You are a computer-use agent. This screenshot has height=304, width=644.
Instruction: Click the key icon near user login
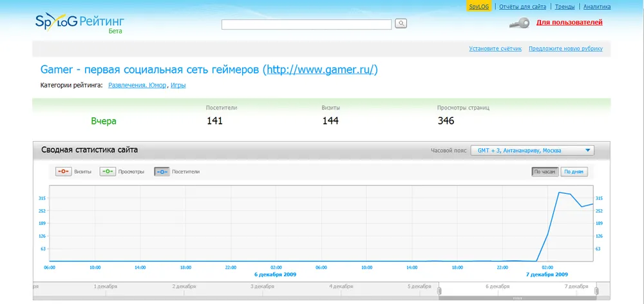tap(518, 23)
